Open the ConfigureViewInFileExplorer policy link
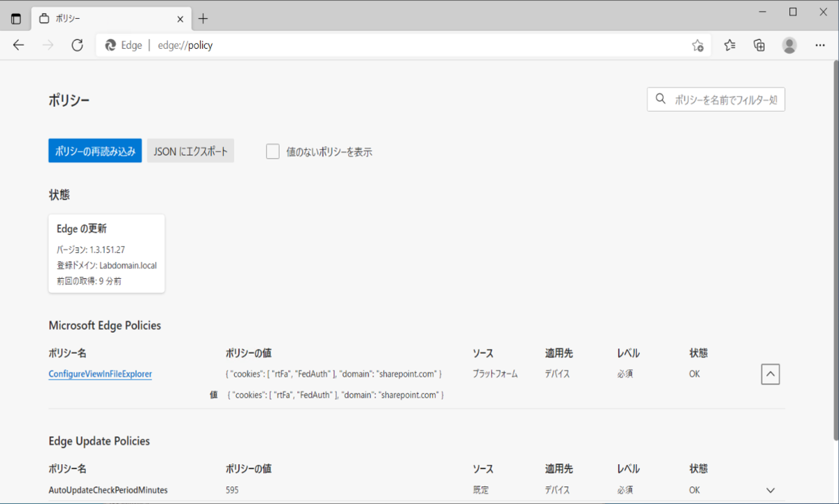The height and width of the screenshot is (504, 839). coord(100,374)
